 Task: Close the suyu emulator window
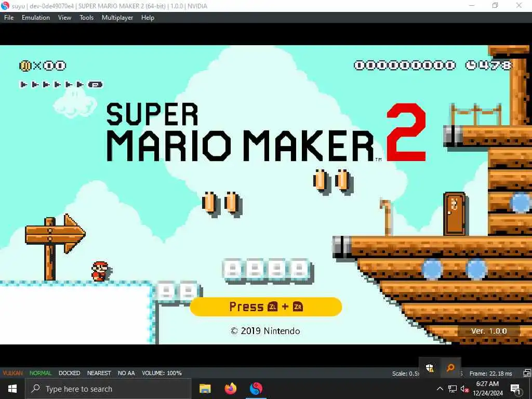coord(519,6)
